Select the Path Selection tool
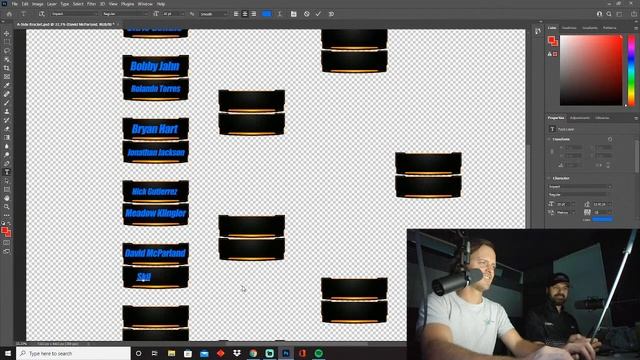 [x=7, y=181]
